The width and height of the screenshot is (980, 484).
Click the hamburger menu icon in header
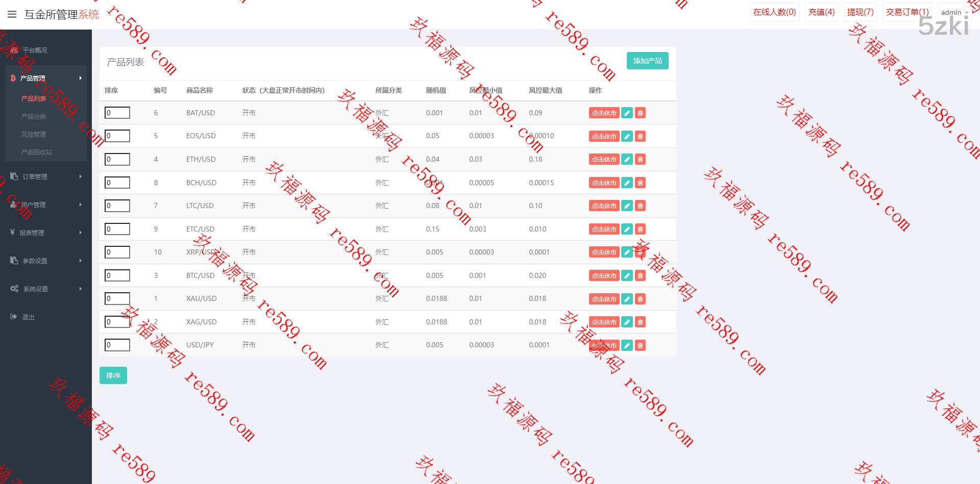12,14
